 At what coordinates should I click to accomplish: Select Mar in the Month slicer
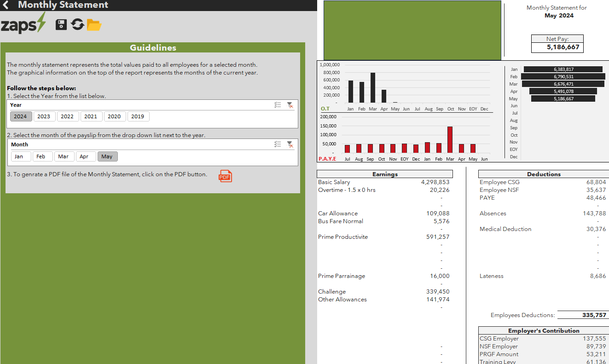64,156
